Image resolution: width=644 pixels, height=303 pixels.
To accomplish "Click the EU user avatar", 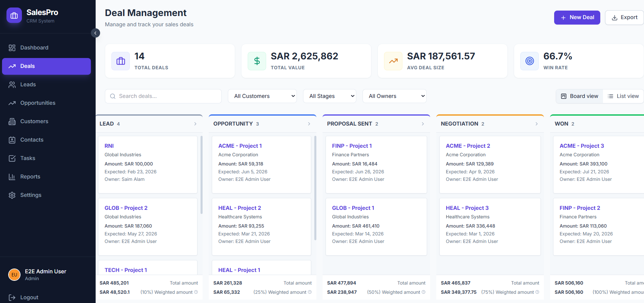I will [14, 274].
